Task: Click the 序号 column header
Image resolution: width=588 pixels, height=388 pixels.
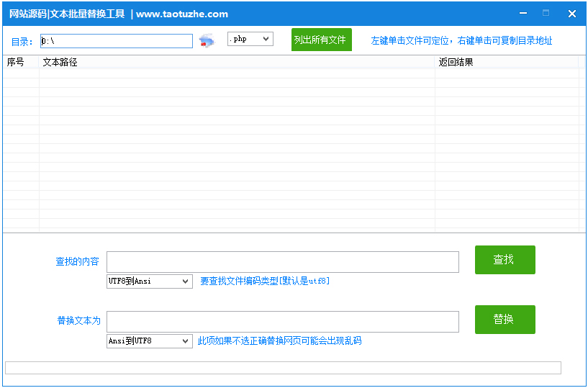Action: [x=21, y=63]
